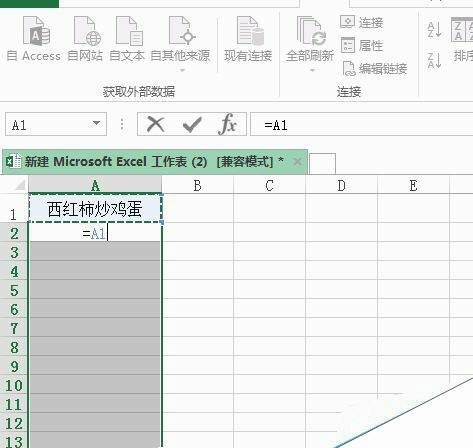
Task: Open existing connections (现有连接)
Action: pyautogui.click(x=248, y=39)
